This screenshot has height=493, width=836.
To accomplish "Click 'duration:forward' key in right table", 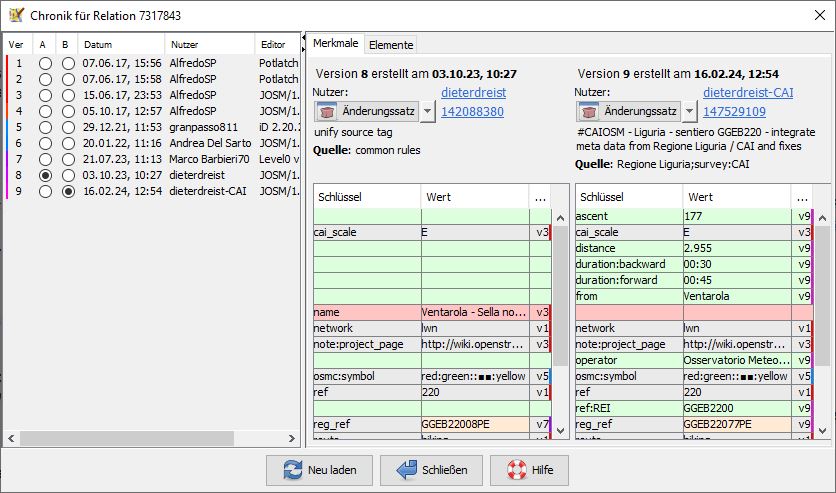I will (629, 280).
